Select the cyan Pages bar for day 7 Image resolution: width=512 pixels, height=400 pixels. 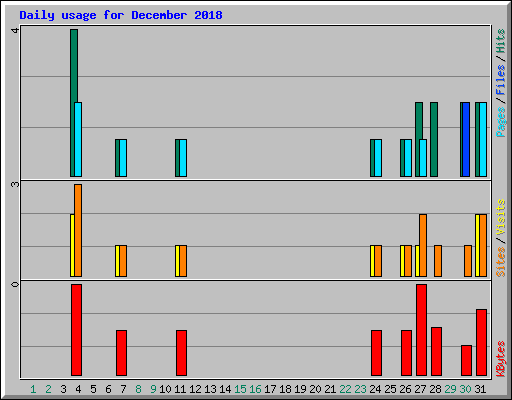click(123, 158)
